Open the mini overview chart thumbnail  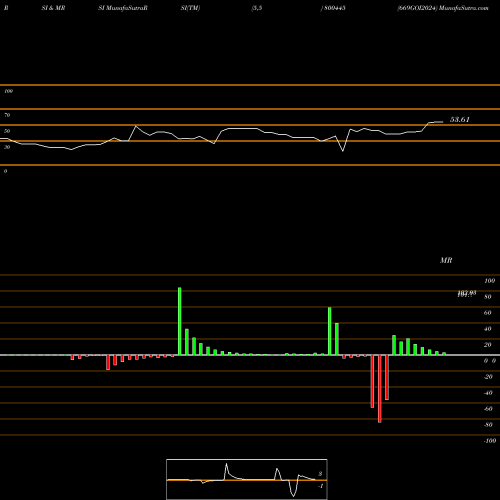[x=247, y=479]
